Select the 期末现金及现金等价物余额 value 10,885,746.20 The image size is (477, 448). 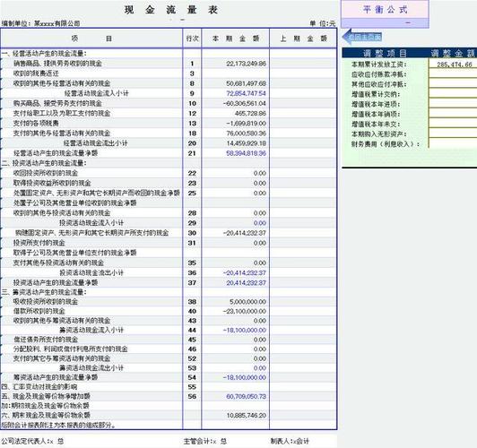246,415
